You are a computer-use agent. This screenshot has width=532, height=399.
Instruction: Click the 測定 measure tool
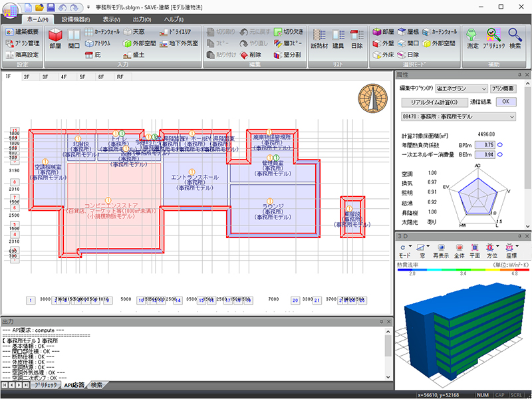click(472, 41)
